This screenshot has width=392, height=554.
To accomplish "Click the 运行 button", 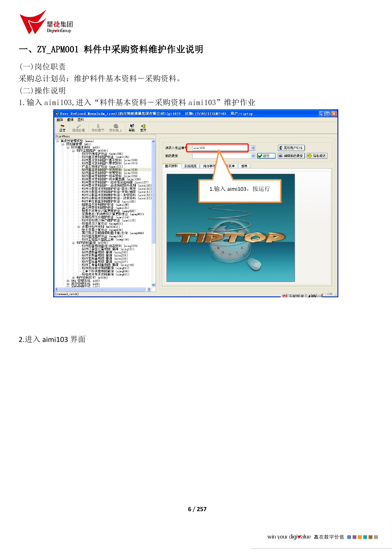I will [x=266, y=156].
